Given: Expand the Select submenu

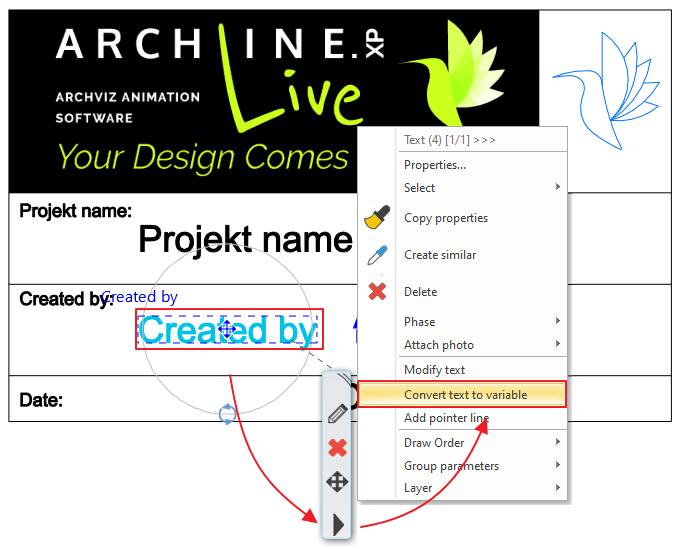Looking at the screenshot, I should pyautogui.click(x=557, y=188).
